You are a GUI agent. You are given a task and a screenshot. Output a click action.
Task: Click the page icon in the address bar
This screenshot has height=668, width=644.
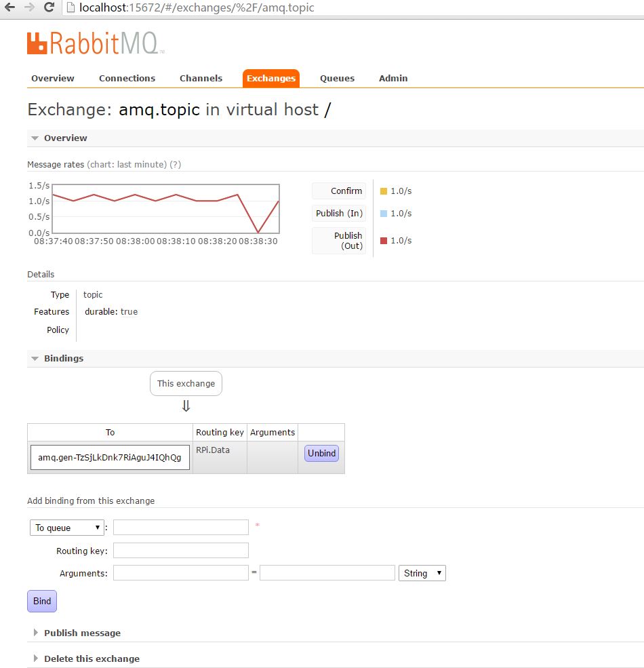(71, 7)
